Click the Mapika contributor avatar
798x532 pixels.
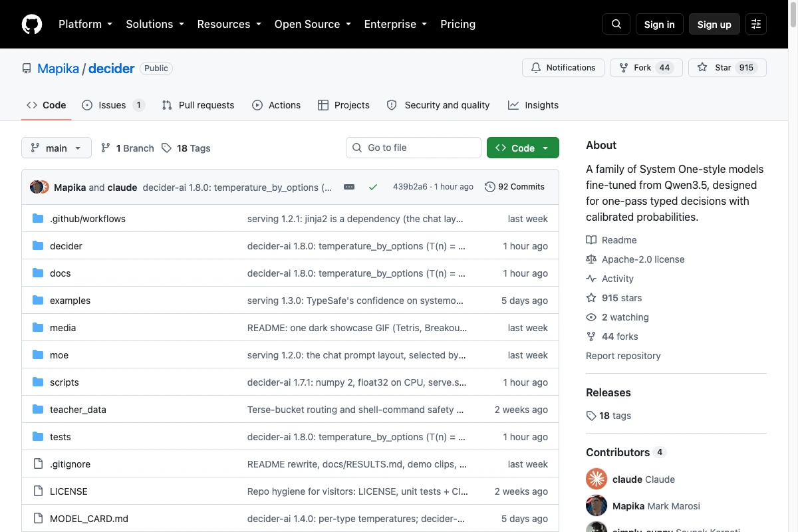pos(597,505)
